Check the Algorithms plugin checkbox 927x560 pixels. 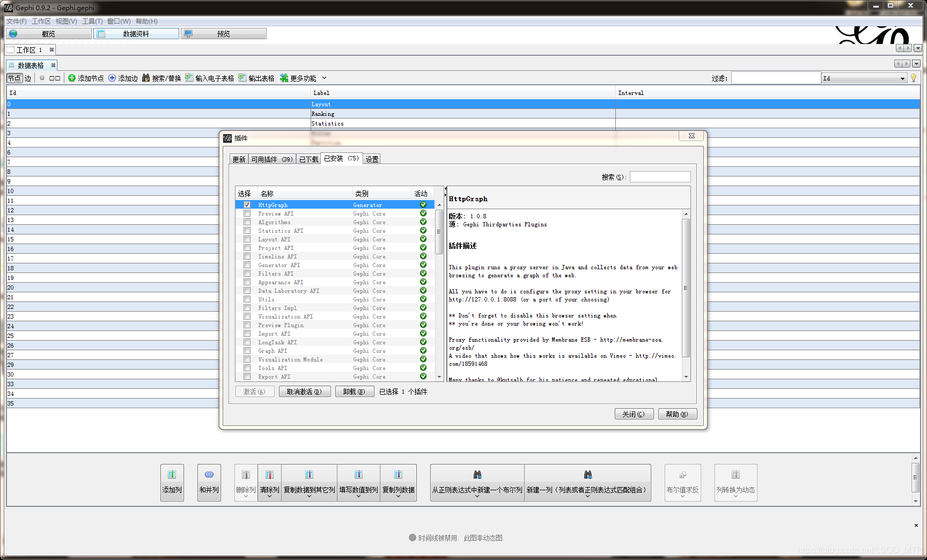pyautogui.click(x=247, y=222)
